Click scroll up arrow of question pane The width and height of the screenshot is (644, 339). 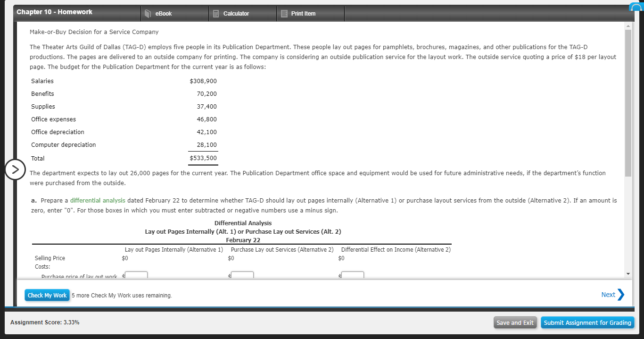[627, 25]
